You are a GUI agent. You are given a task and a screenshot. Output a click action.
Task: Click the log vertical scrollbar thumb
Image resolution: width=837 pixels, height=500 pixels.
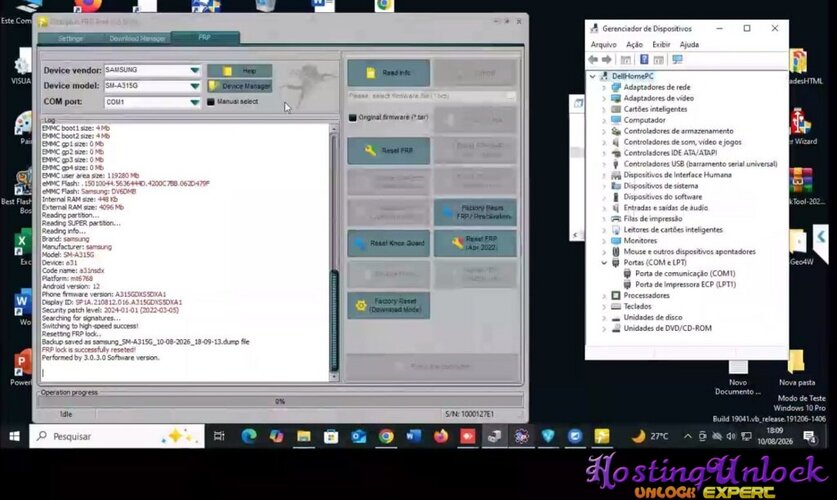335,320
